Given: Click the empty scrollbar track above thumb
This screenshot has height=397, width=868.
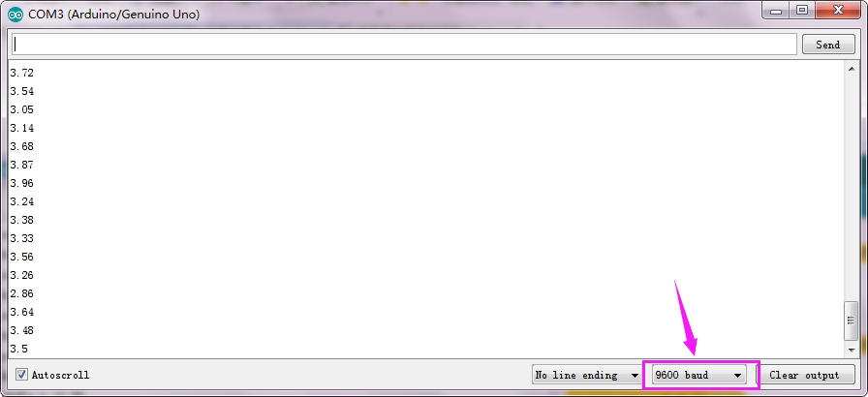Looking at the screenshot, I should [x=851, y=188].
